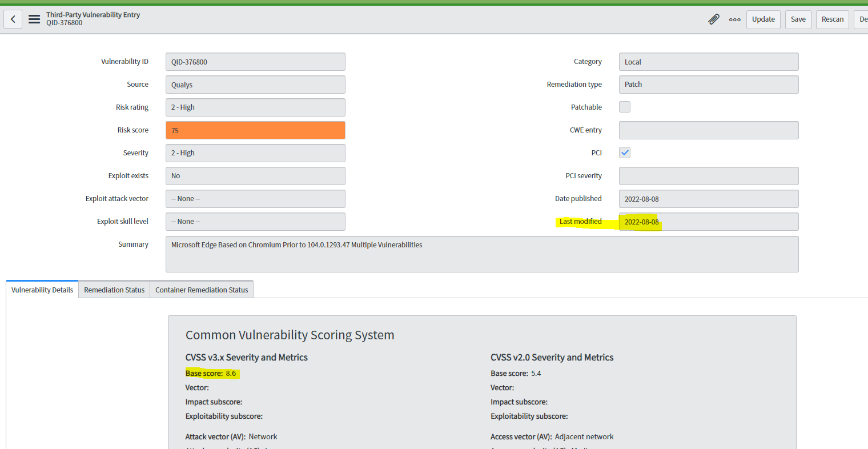This screenshot has width=868, height=449.
Task: Click the CWE entry field
Action: [x=709, y=130]
